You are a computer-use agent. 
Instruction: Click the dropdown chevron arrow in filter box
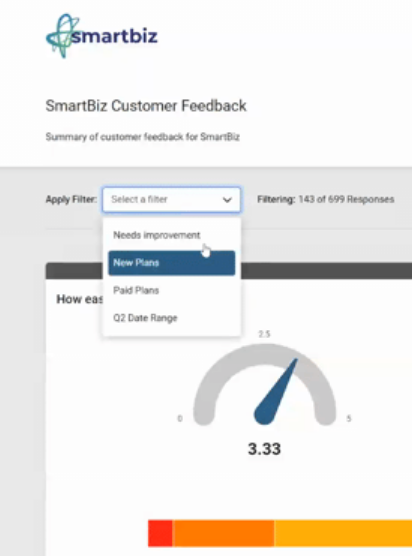point(227,200)
